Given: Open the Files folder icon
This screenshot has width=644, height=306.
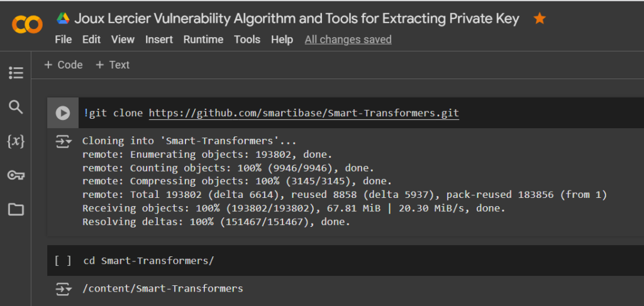Looking at the screenshot, I should click(16, 210).
